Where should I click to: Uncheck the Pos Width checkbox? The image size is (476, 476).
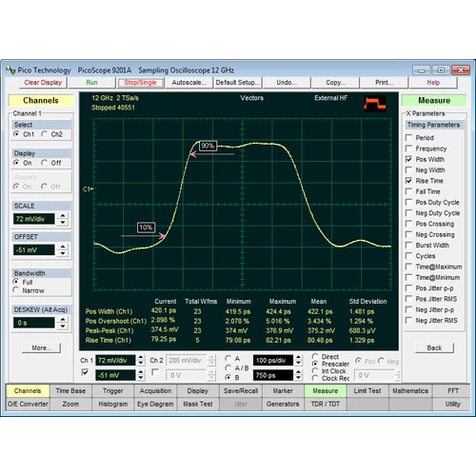pyautogui.click(x=409, y=159)
